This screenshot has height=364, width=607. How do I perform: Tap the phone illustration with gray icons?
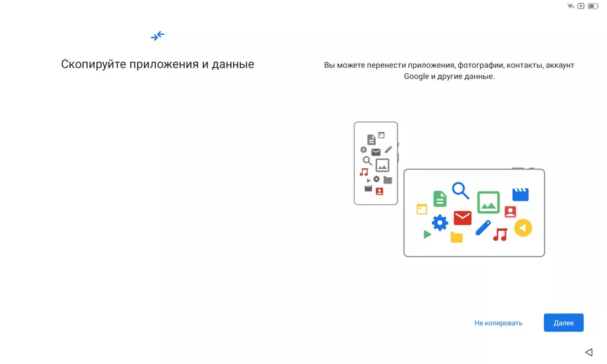click(x=376, y=163)
